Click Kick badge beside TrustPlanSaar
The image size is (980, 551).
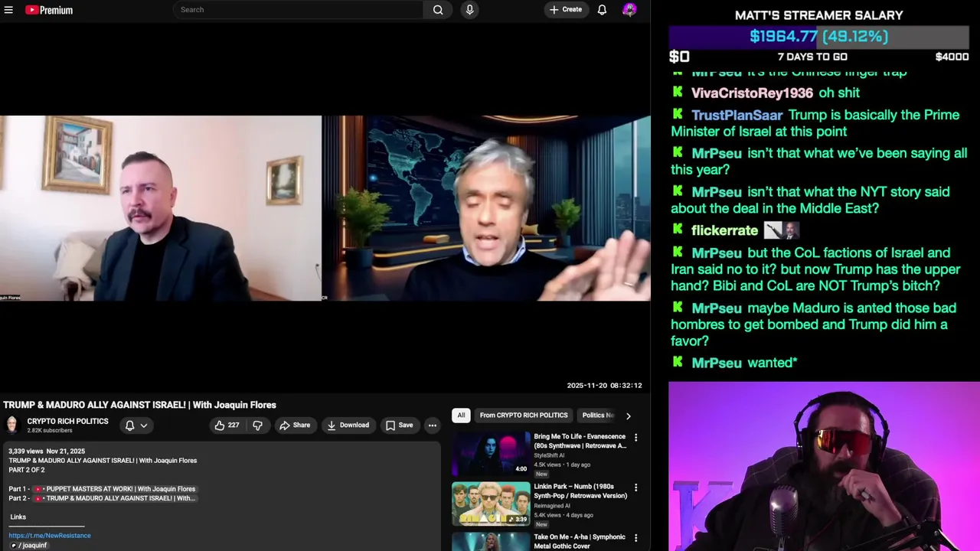(678, 114)
